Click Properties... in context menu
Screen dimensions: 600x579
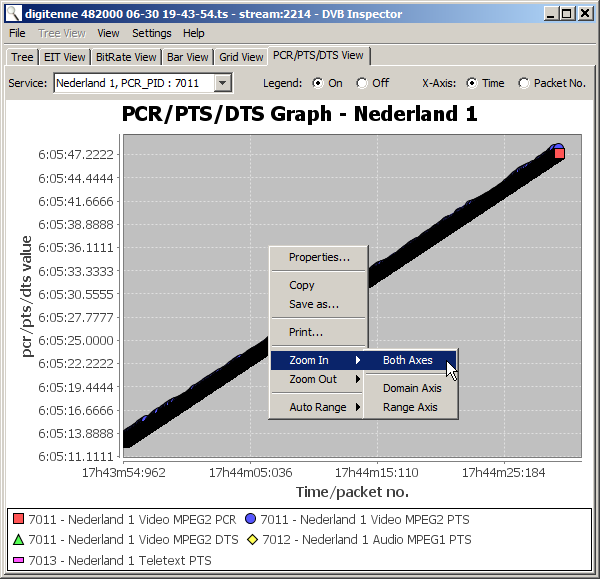click(319, 257)
